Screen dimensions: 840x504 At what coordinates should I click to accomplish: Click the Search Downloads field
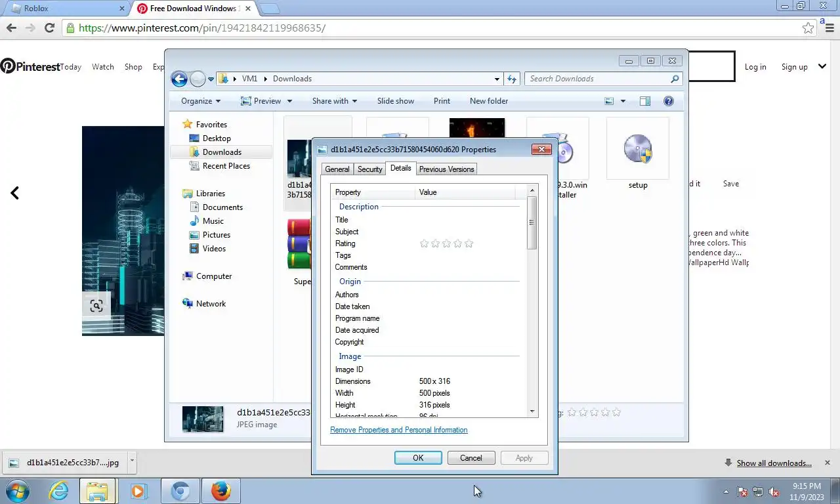click(x=604, y=79)
